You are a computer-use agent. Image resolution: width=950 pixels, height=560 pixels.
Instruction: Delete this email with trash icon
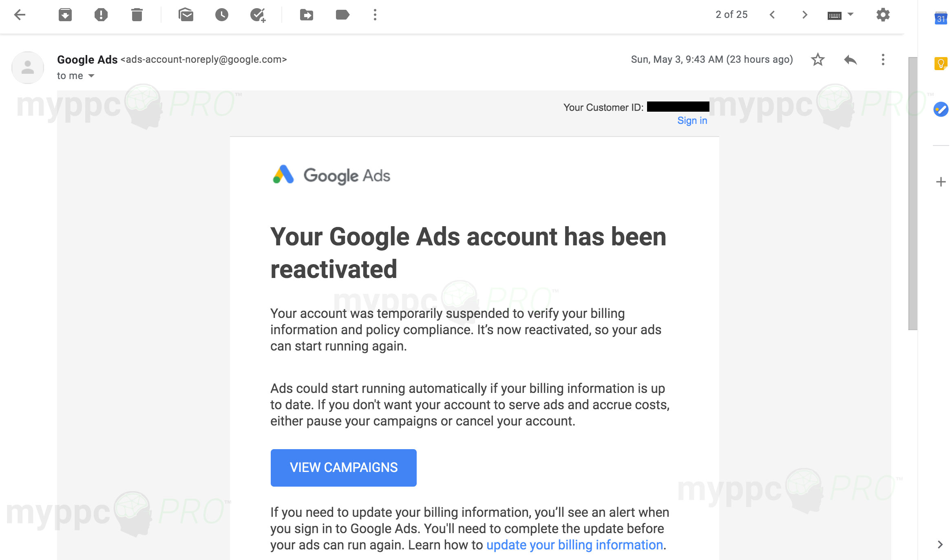tap(137, 15)
